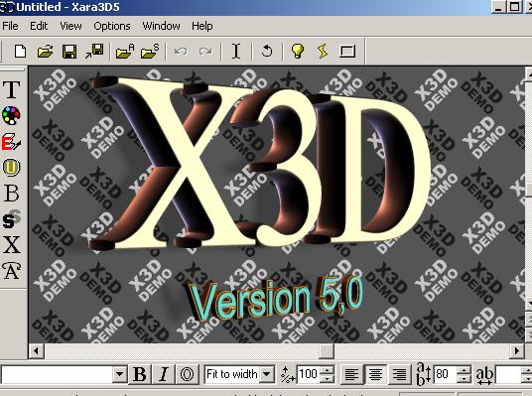Open the button options circled U icon
Image resolution: width=532 pixels, height=396 pixels.
point(12,168)
